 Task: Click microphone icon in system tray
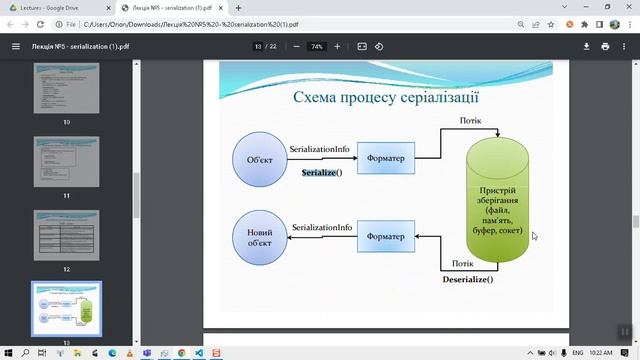pos(564,353)
